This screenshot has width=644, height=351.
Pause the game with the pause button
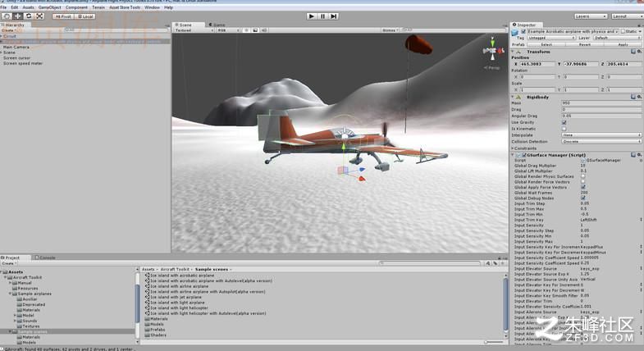(x=322, y=16)
